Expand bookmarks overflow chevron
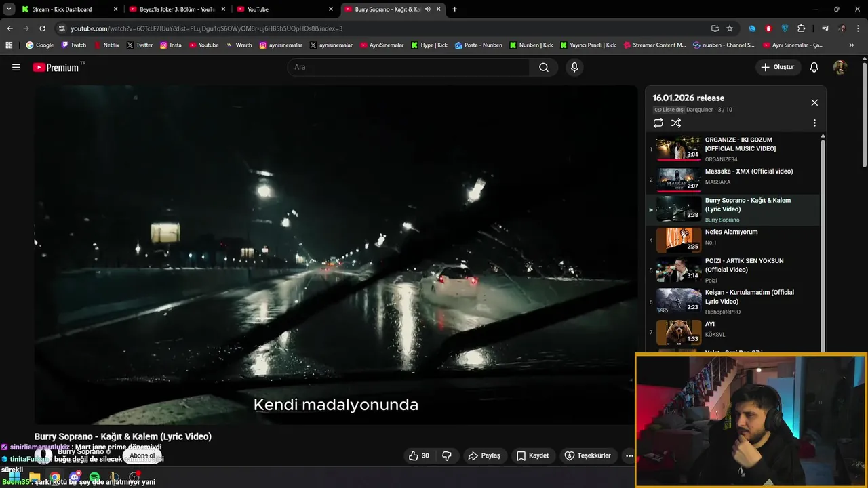The width and height of the screenshot is (868, 488). tap(851, 45)
